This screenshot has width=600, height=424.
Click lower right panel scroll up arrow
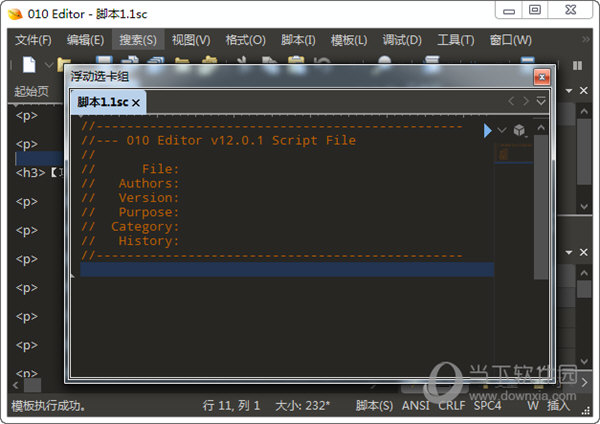point(584,273)
